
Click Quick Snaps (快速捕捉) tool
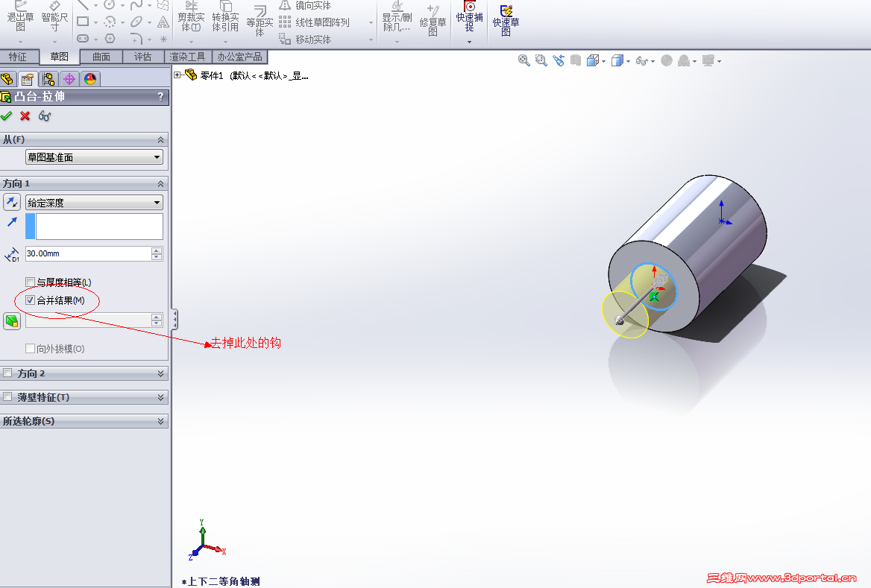point(469,16)
